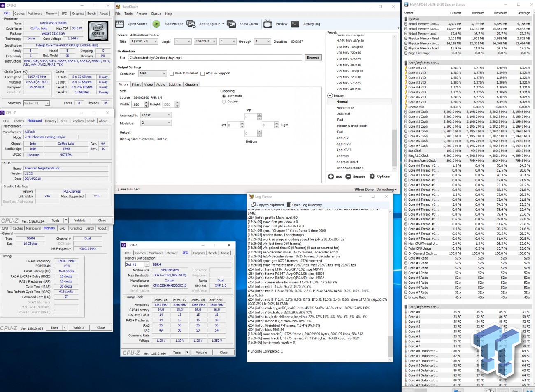535x392 pixels.
Task: Click the CPU-Z icon in the SPD window title
Action: click(x=124, y=245)
